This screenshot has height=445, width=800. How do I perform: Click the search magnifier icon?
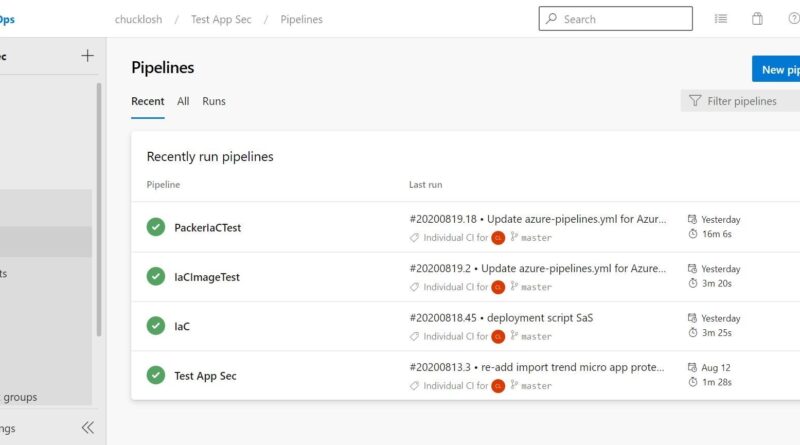pos(551,19)
